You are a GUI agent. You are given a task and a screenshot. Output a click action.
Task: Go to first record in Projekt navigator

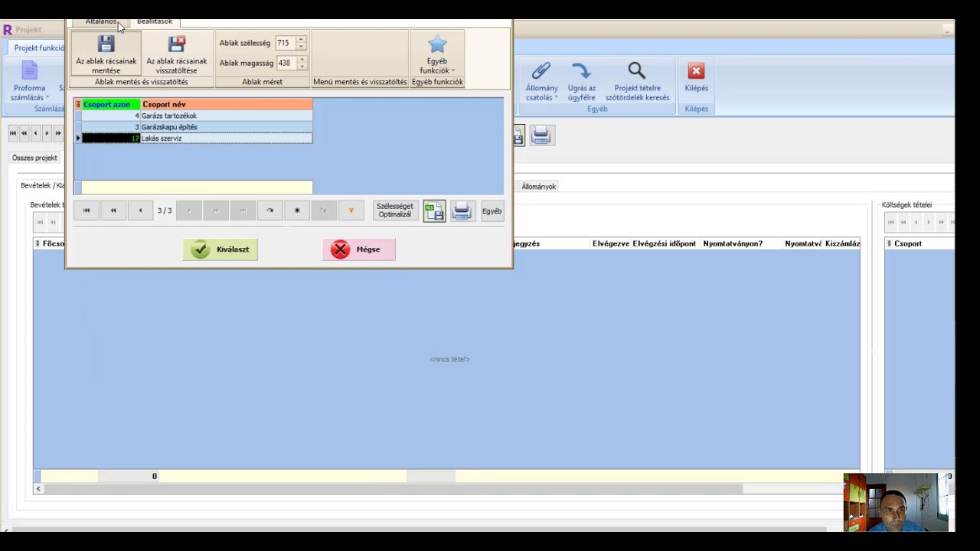coord(13,133)
